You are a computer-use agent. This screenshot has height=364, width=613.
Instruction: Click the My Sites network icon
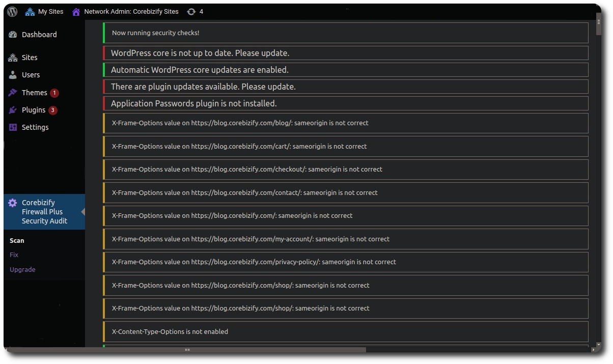30,11
